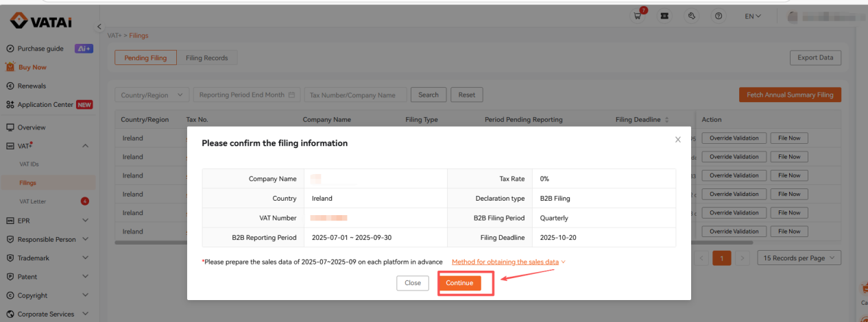
Task: Click the Search button
Action: point(429,95)
